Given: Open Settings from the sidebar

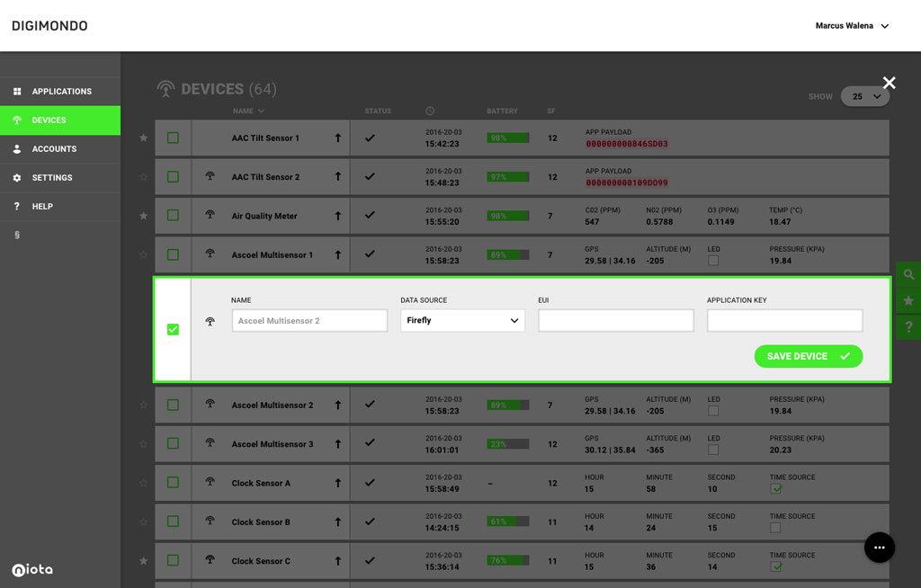Looking at the screenshot, I should pyautogui.click(x=60, y=178).
